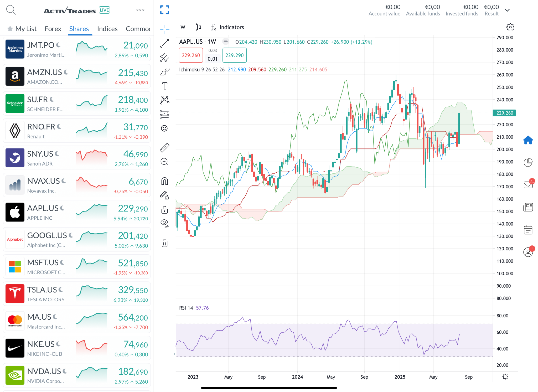538x392 pixels.
Task: Open AMZN.US Amazon row
Action: (x=77, y=76)
